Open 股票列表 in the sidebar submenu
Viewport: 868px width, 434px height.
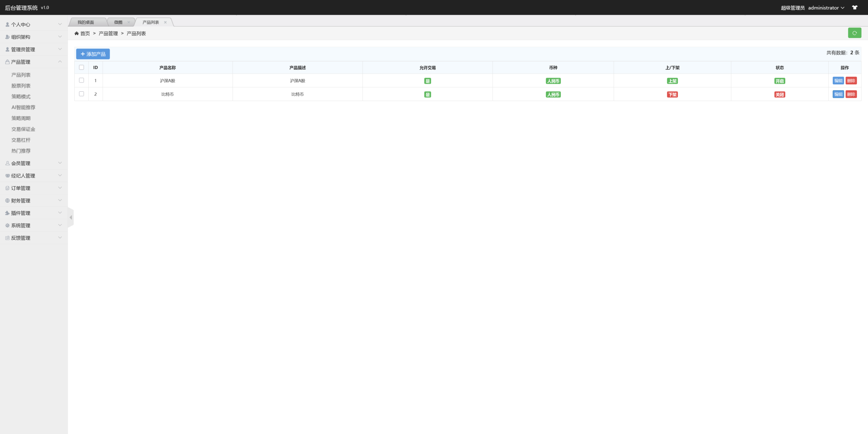tap(21, 86)
